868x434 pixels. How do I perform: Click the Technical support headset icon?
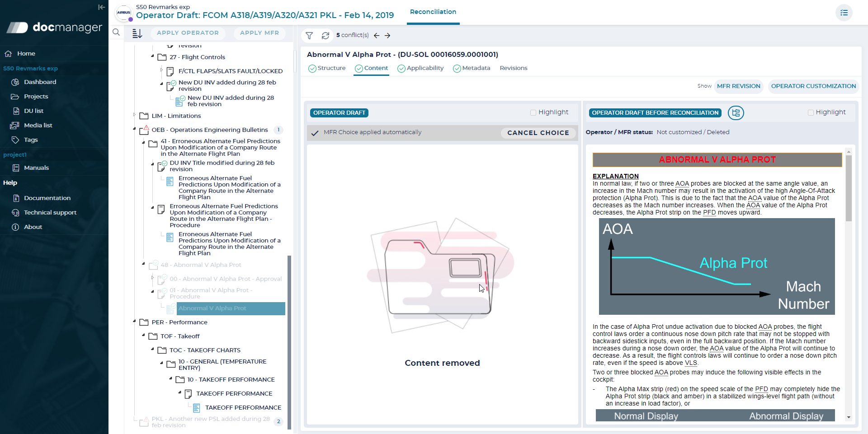click(15, 213)
